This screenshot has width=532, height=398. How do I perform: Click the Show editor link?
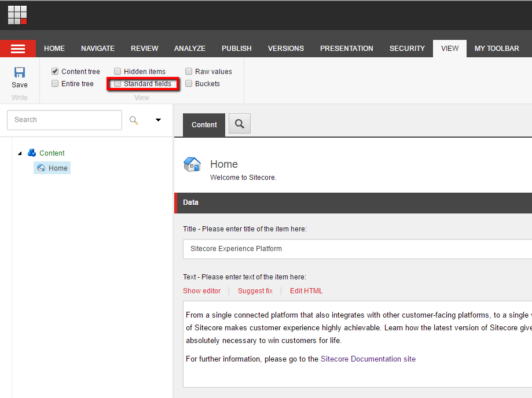(201, 291)
